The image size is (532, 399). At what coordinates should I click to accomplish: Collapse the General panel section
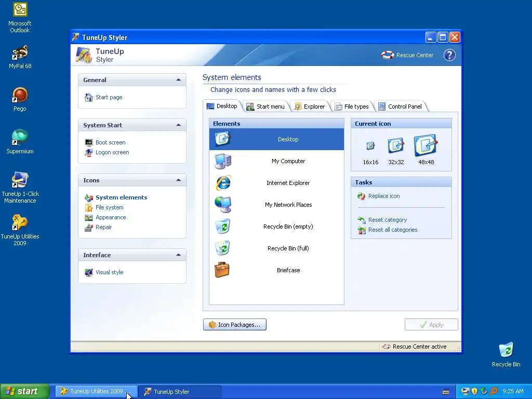click(179, 79)
